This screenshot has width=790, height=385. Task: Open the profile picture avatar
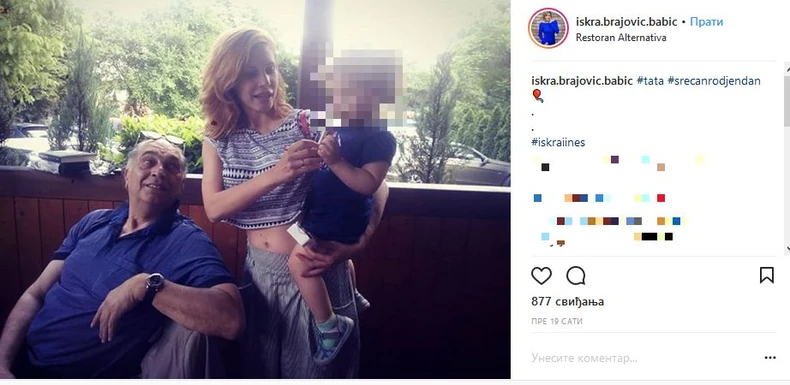point(548,28)
